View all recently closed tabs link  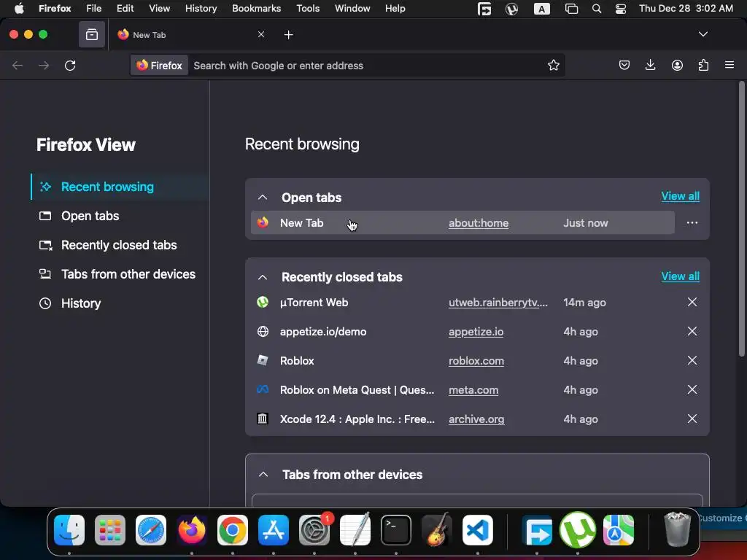click(x=681, y=276)
